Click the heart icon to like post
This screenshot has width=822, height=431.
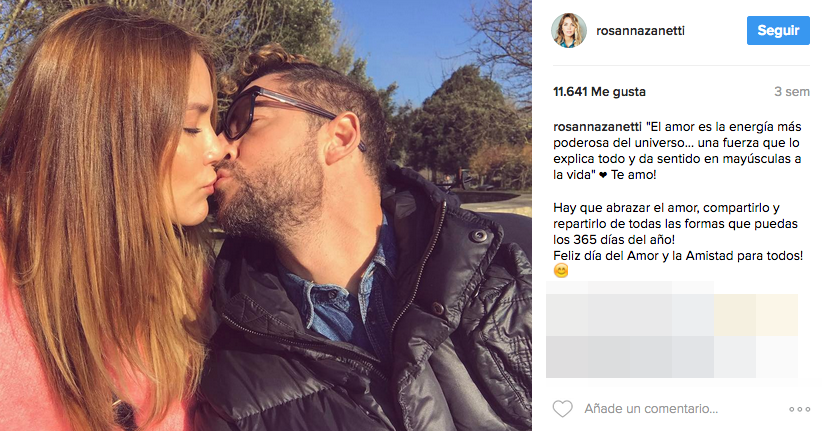click(563, 409)
